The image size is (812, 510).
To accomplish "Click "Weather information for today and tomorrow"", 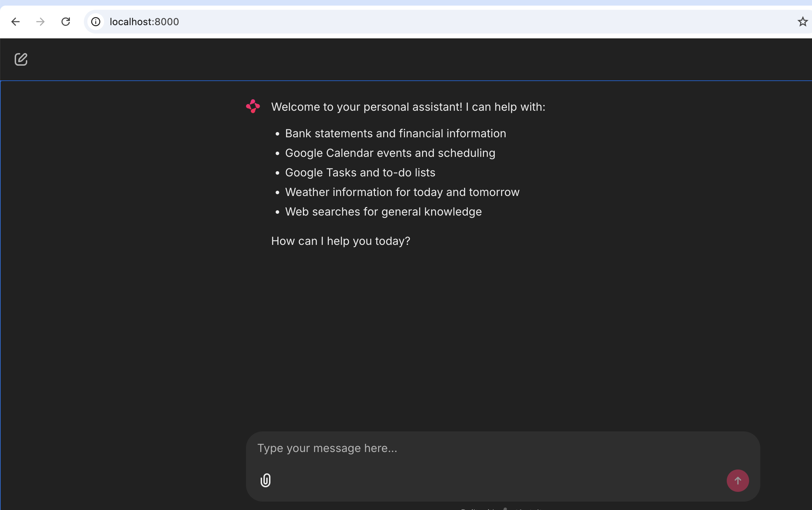I will 402,192.
